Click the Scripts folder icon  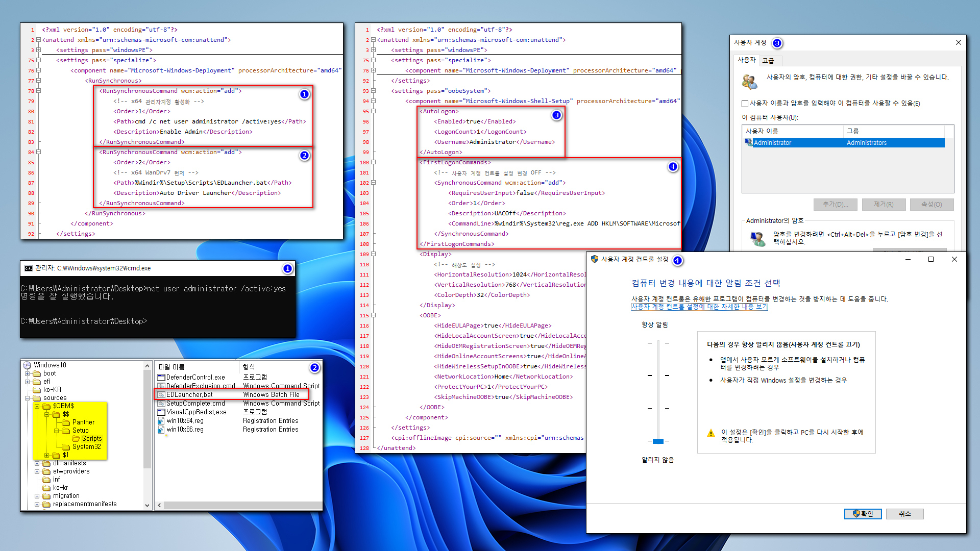point(76,439)
